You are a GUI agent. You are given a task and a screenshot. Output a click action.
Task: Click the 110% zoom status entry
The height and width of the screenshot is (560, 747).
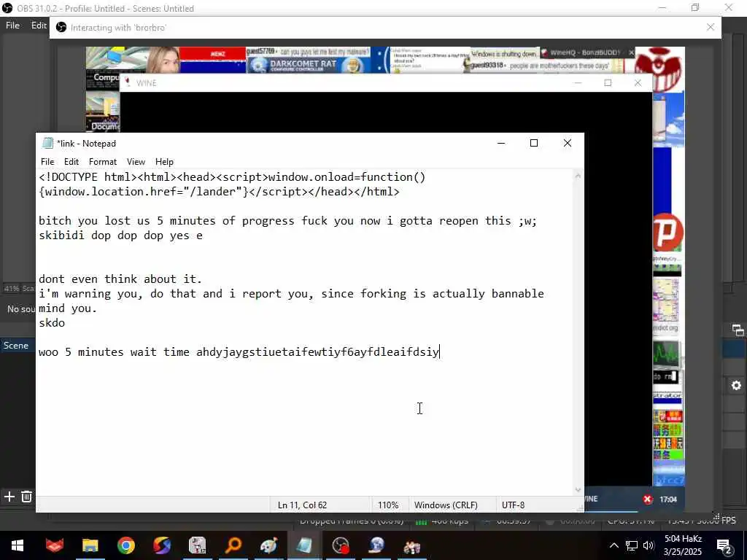388,505
